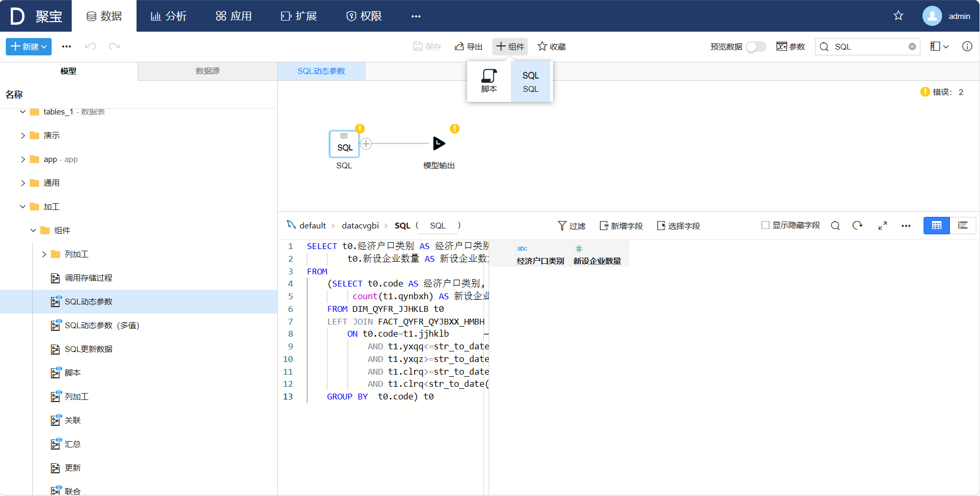This screenshot has width=980, height=496.
Task: Open the 分析 top menu
Action: 169,16
